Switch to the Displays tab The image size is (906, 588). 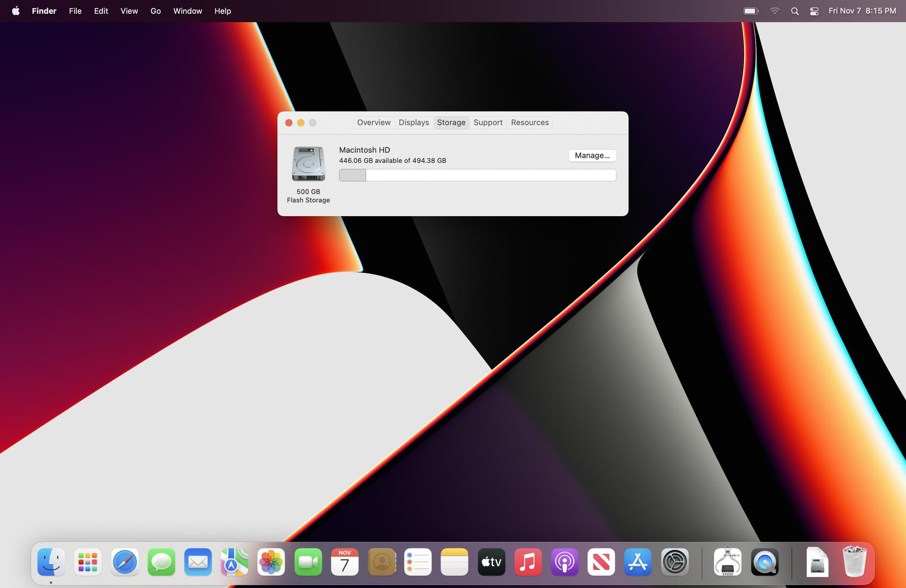click(414, 122)
